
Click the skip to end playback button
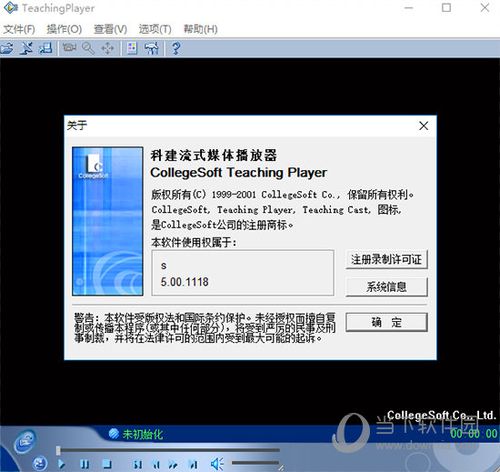click(193, 464)
